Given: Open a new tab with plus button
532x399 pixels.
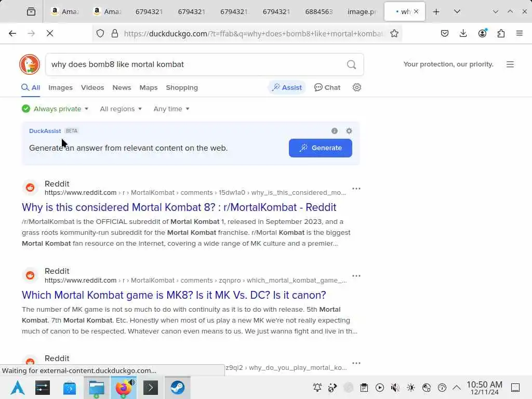Looking at the screenshot, I should point(436,12).
